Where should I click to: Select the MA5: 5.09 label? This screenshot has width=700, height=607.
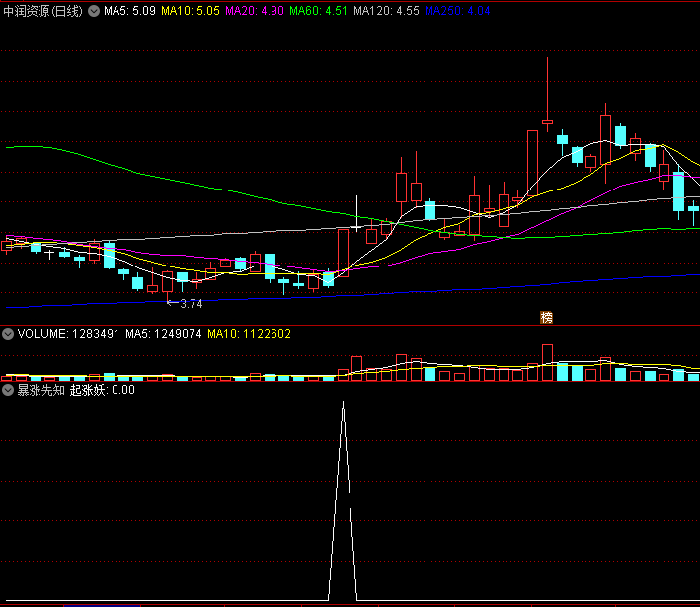coord(129,11)
